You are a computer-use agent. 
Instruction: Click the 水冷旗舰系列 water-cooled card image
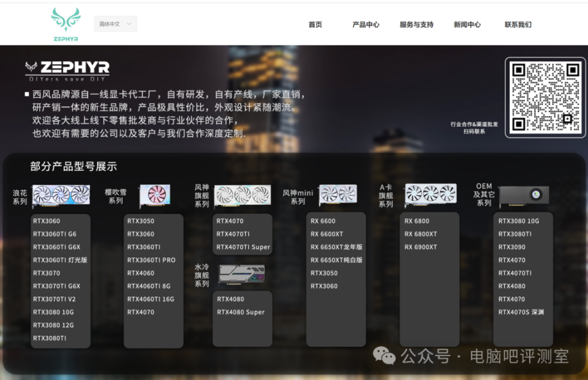coord(242,274)
